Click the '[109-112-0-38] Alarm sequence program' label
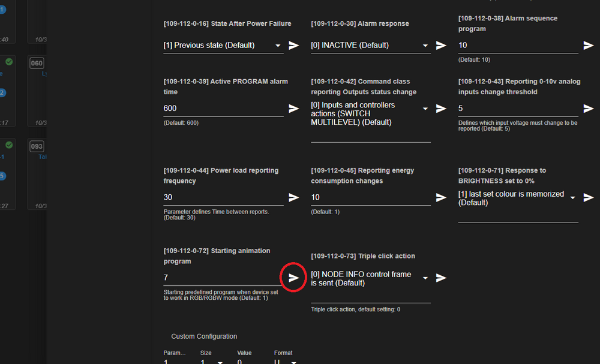The image size is (600, 364). pyautogui.click(x=508, y=24)
